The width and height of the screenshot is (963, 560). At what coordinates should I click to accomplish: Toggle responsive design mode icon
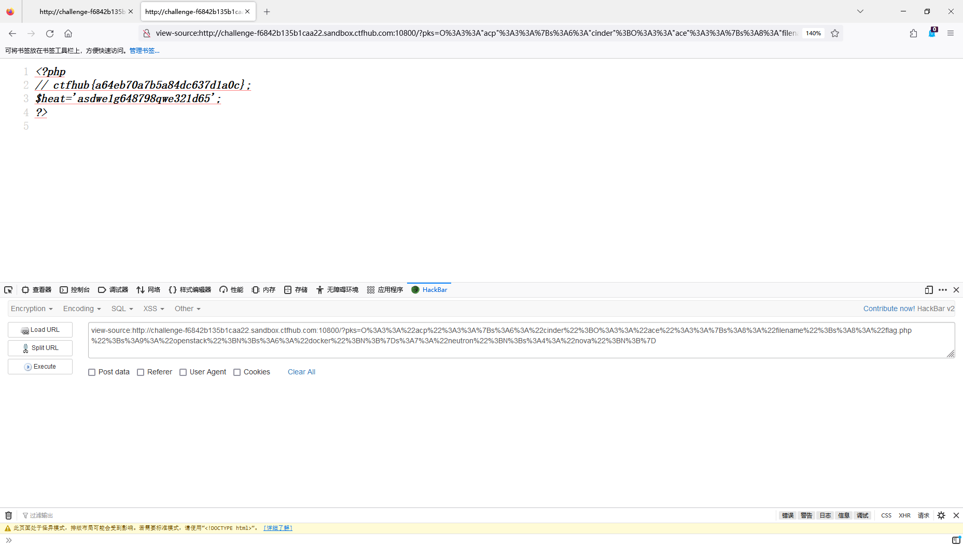pyautogui.click(x=928, y=290)
